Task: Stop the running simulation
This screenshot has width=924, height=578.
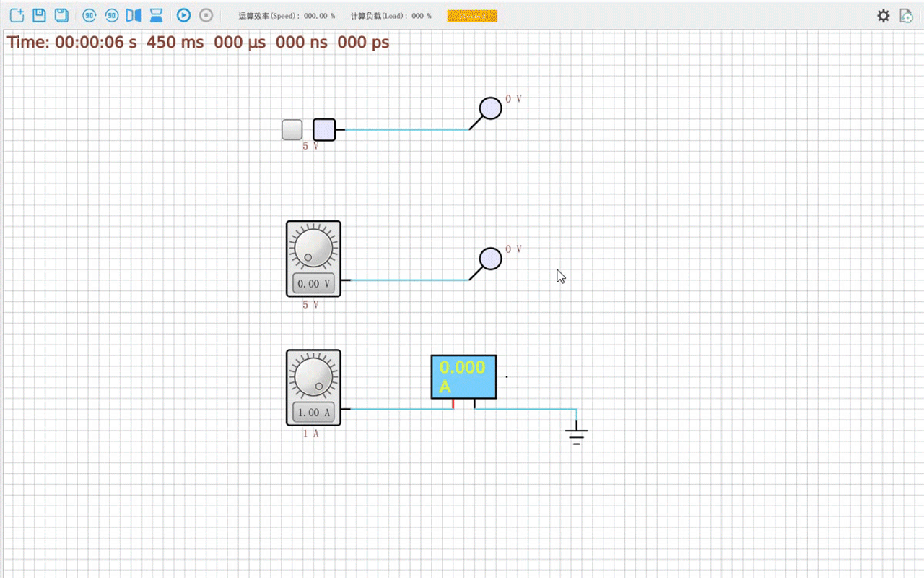Action: [x=206, y=15]
